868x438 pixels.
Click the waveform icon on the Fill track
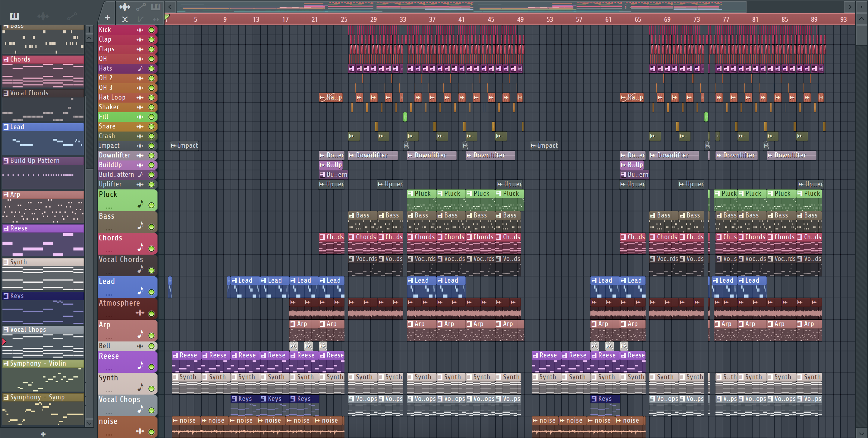coord(140,117)
